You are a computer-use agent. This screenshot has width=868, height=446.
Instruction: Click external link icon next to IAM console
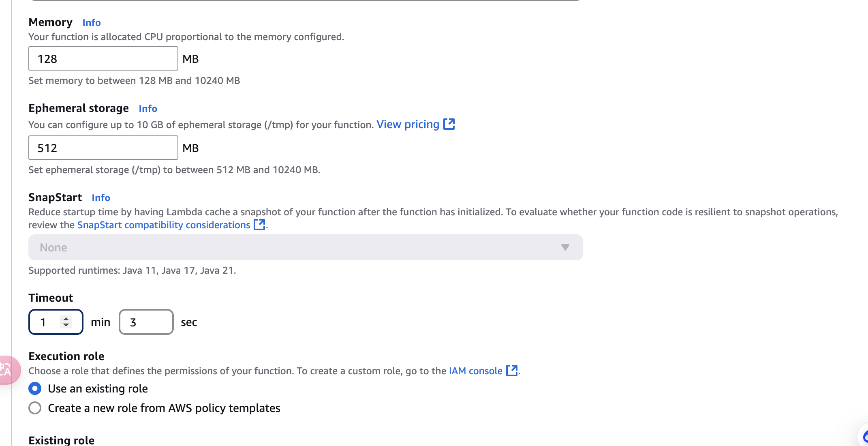point(512,370)
